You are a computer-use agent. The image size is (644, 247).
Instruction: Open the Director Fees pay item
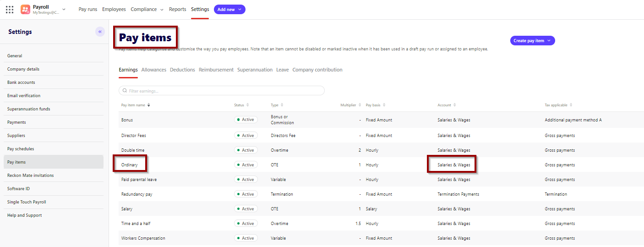point(134,136)
